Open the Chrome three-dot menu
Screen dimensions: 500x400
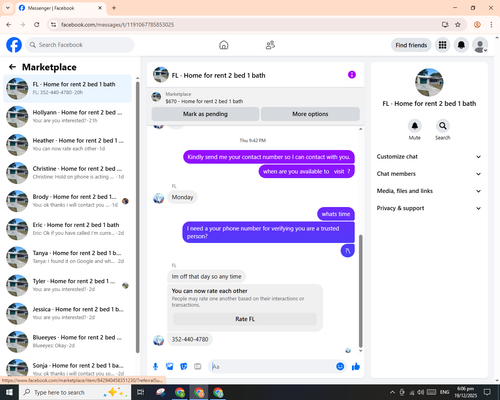pyautogui.click(x=491, y=25)
